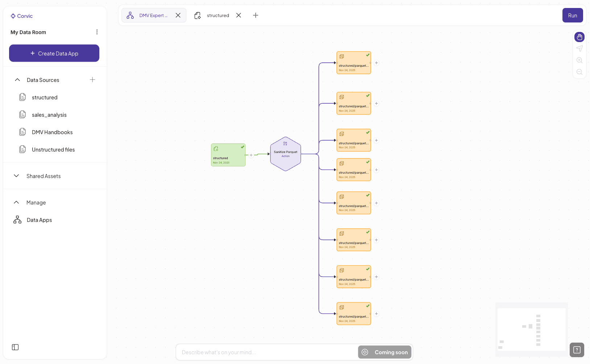Toggle the sidebar collapse icon at bottom left
590x364 pixels.
pyautogui.click(x=15, y=347)
